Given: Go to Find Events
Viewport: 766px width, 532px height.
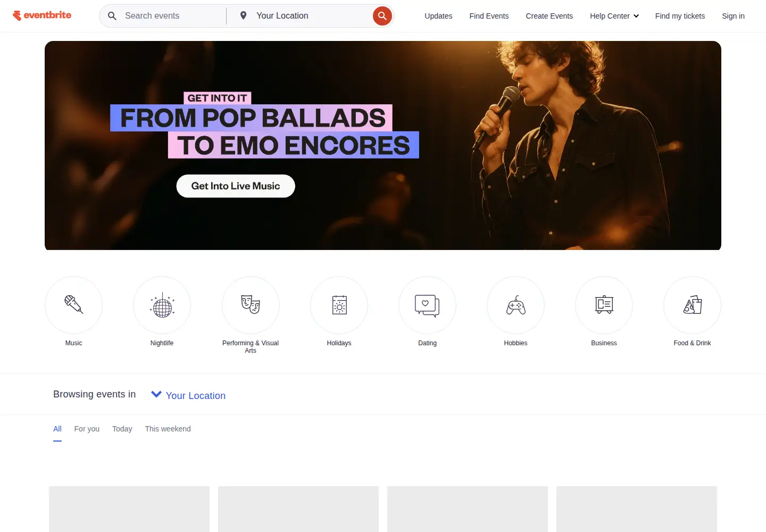Looking at the screenshot, I should pos(489,16).
